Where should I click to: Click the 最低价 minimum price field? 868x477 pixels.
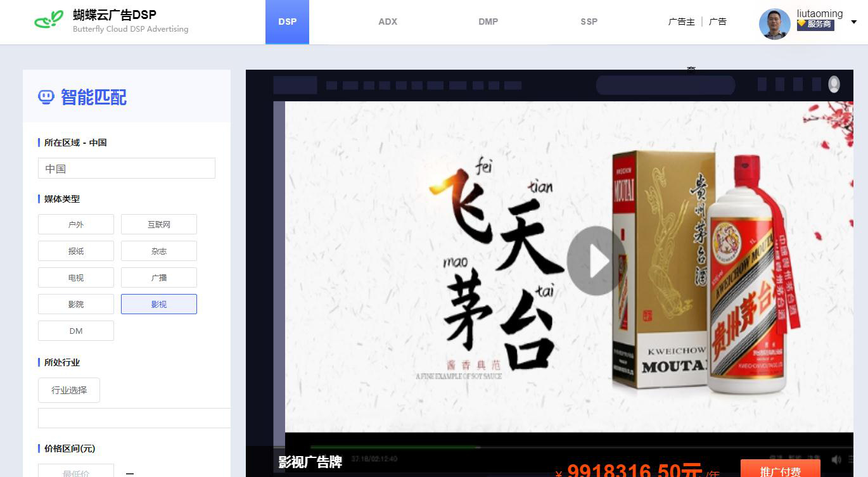click(x=76, y=472)
